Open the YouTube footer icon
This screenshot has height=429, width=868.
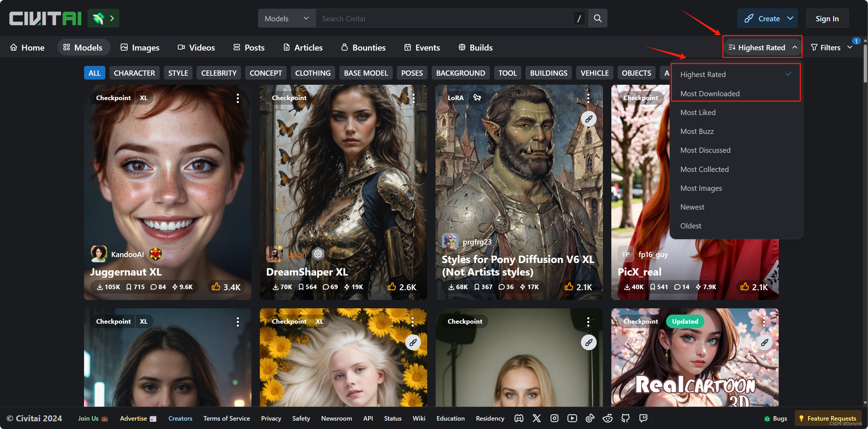click(572, 418)
